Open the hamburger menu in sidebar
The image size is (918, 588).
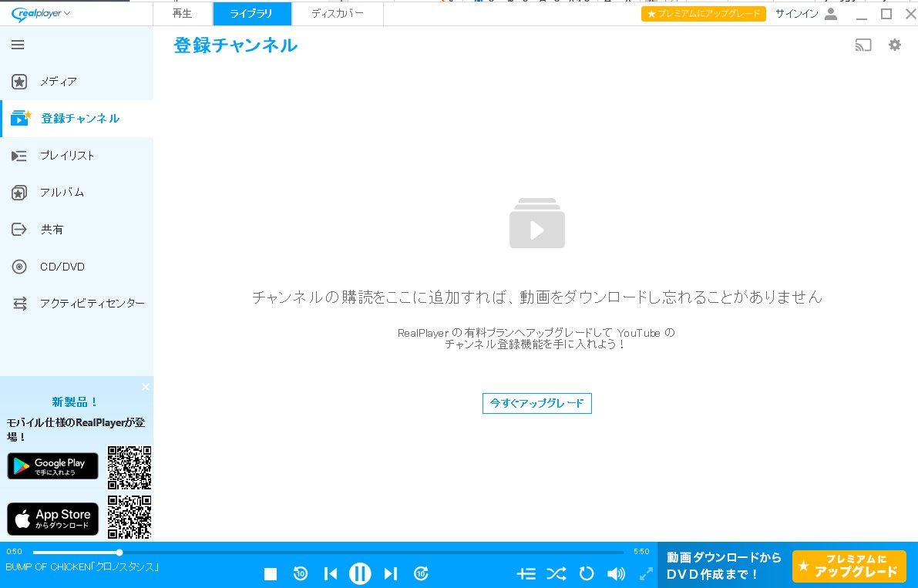point(18,45)
